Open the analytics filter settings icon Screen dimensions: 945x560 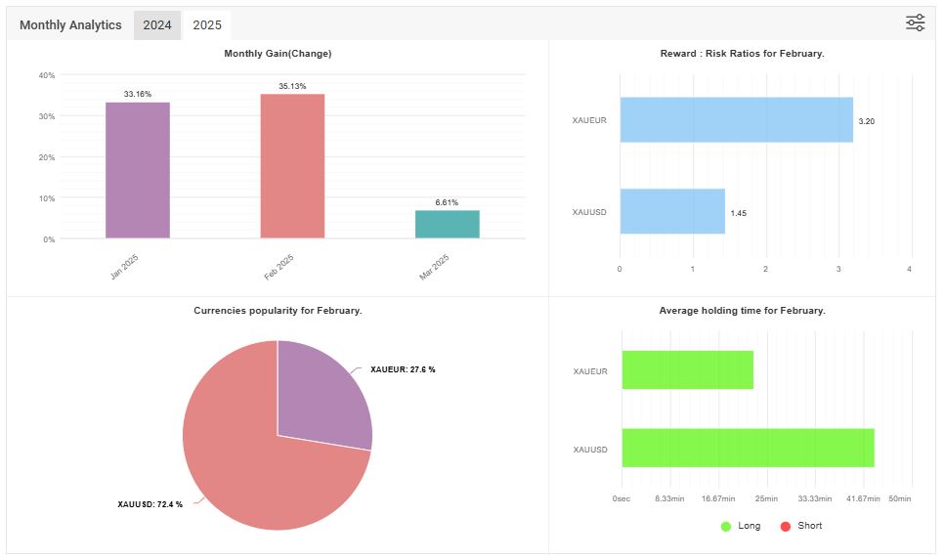(x=915, y=23)
